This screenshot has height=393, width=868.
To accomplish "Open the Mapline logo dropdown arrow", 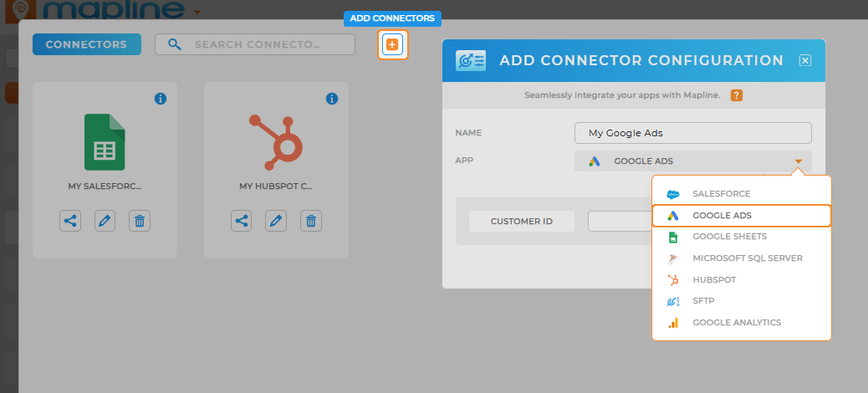I will pyautogui.click(x=197, y=12).
